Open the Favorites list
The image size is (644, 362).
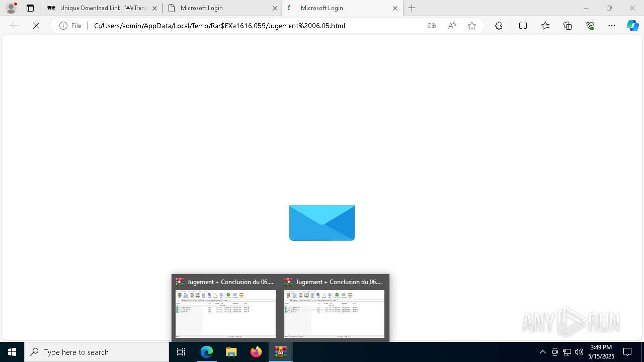click(x=545, y=26)
